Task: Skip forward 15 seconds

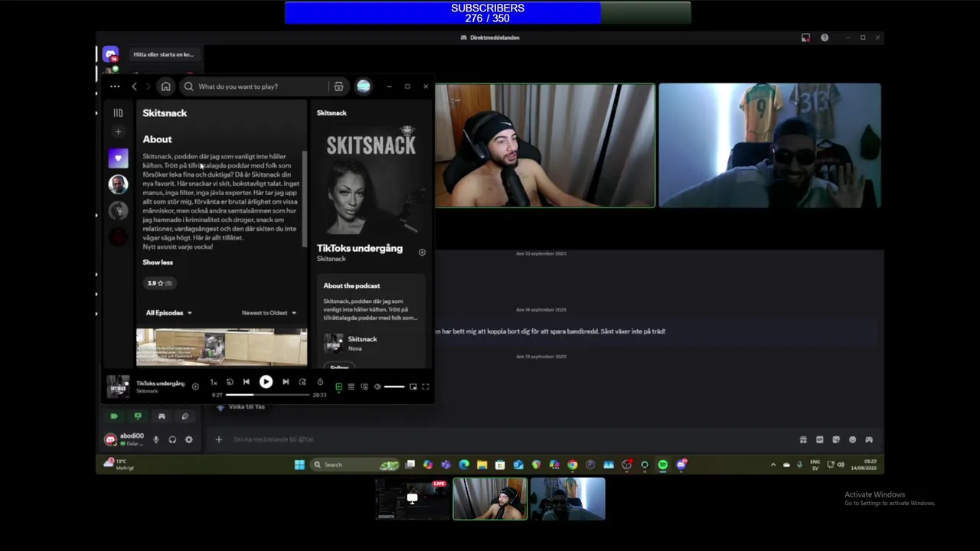Action: point(302,382)
